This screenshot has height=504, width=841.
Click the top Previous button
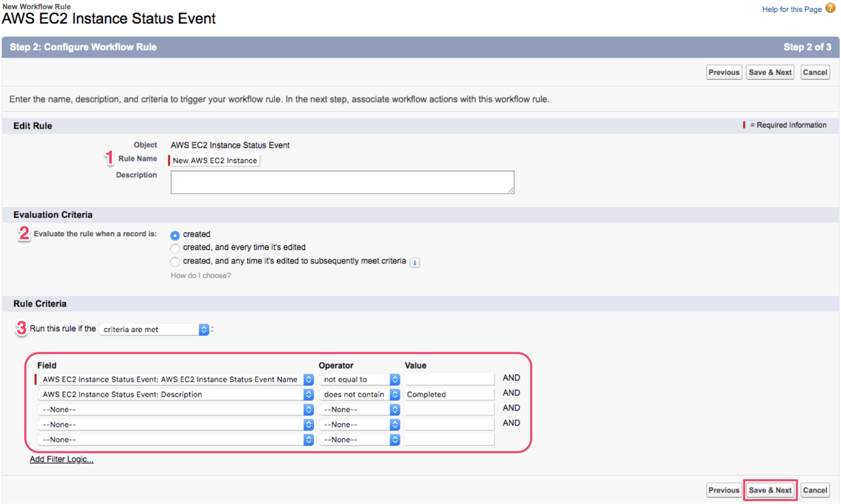pyautogui.click(x=724, y=72)
